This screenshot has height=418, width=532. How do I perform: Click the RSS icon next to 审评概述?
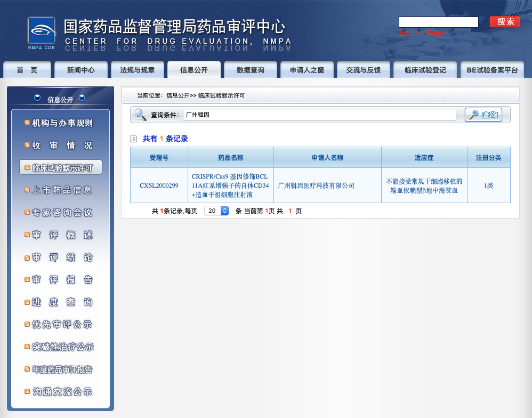(27, 235)
